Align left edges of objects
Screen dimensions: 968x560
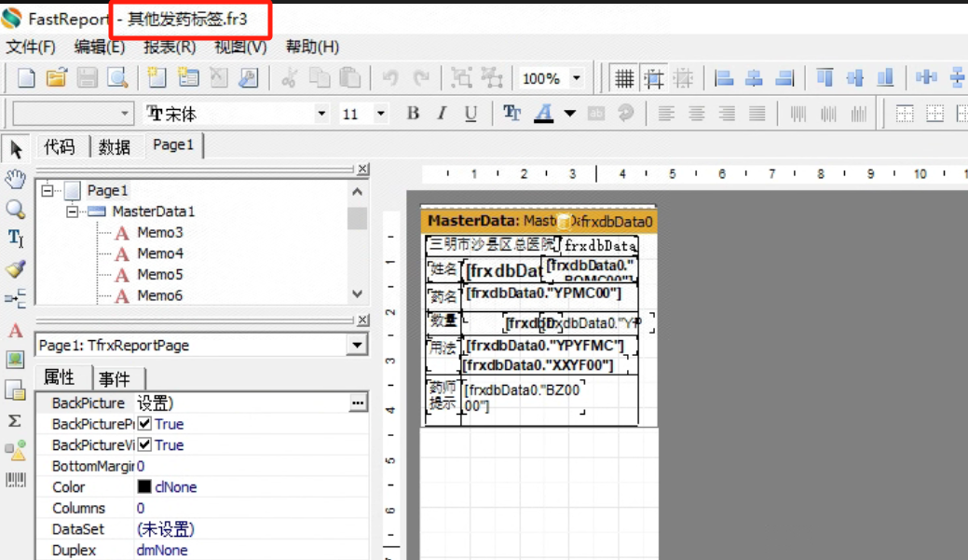[724, 78]
